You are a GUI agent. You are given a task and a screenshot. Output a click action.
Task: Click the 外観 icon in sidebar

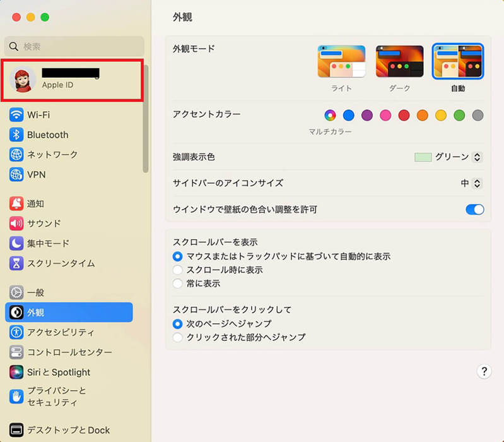16,313
